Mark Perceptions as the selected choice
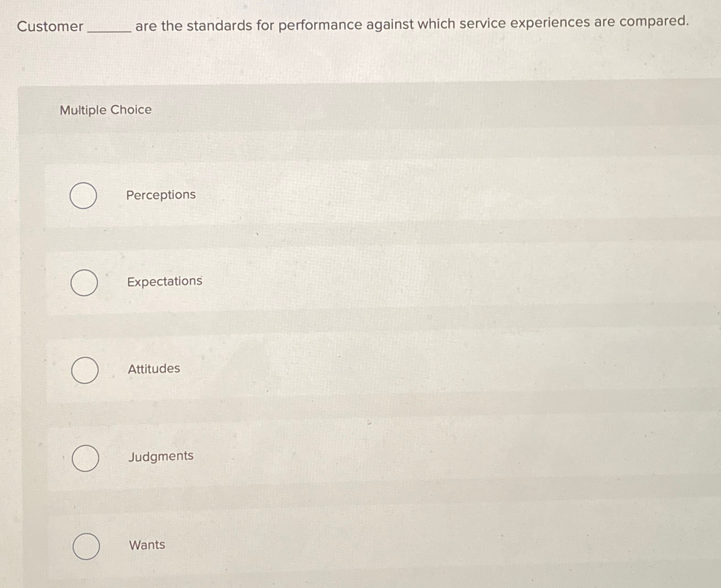This screenshot has width=721, height=588. [x=84, y=194]
